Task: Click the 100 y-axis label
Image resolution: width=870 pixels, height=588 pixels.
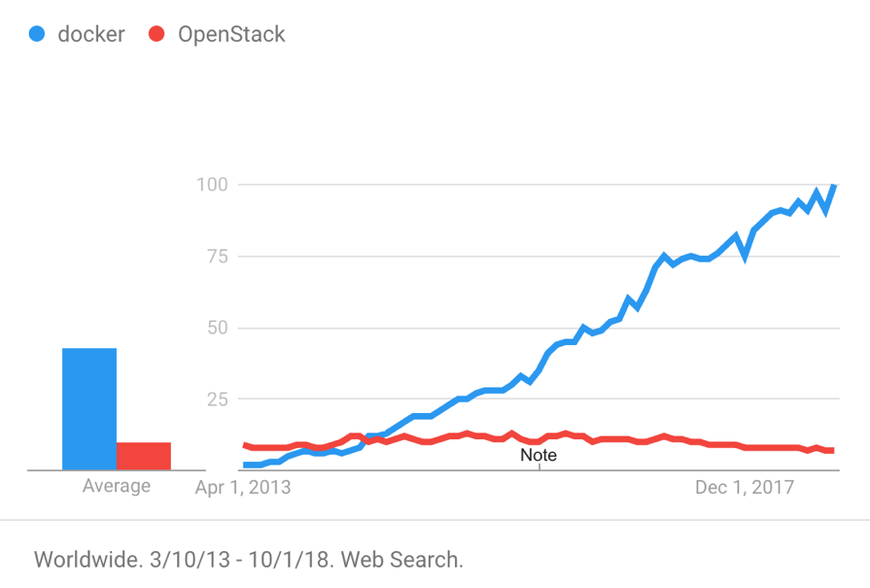Action: point(214,185)
